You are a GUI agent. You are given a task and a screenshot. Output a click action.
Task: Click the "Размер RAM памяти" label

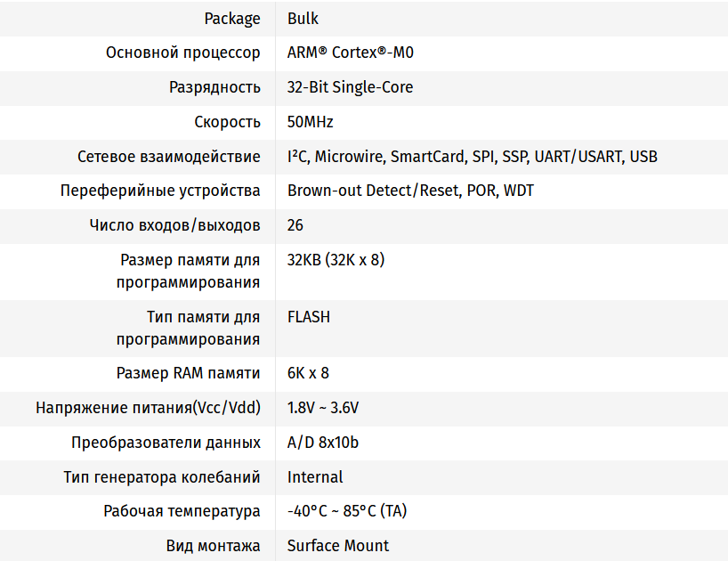[189, 373]
